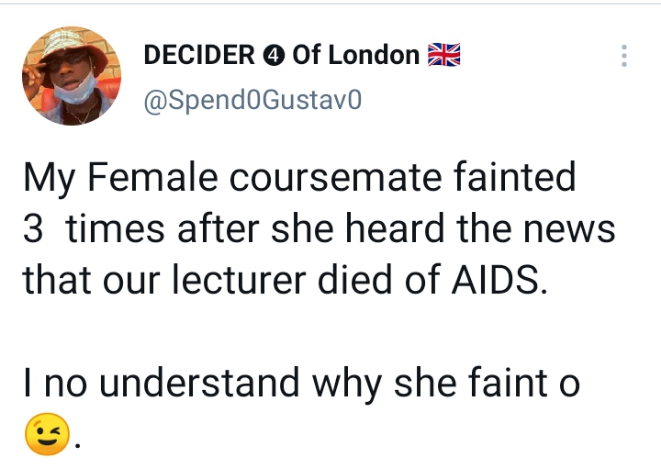Click the word 'fainted' in the tweet
Image resolution: width=661 pixels, height=464 pixels.
[514, 180]
